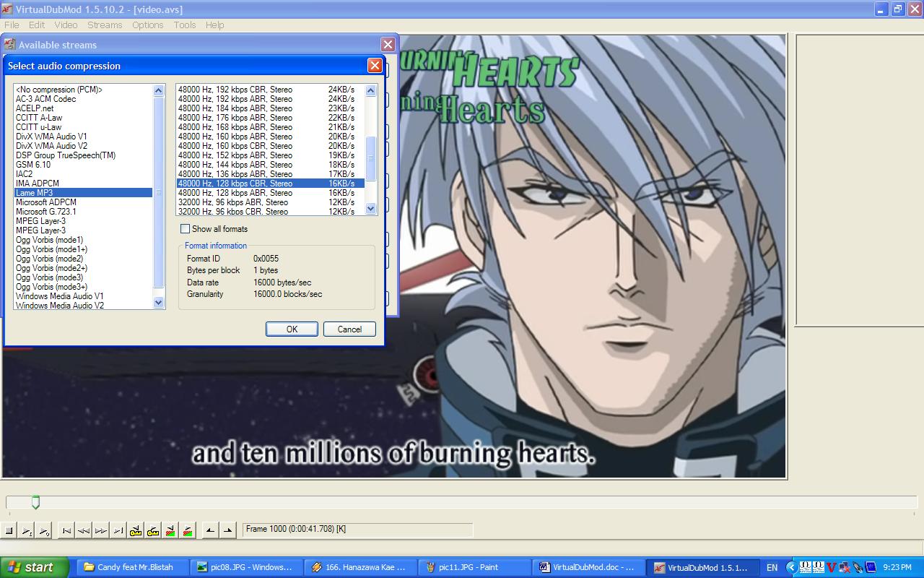Open the Options menu
924x578 pixels.
(x=148, y=25)
